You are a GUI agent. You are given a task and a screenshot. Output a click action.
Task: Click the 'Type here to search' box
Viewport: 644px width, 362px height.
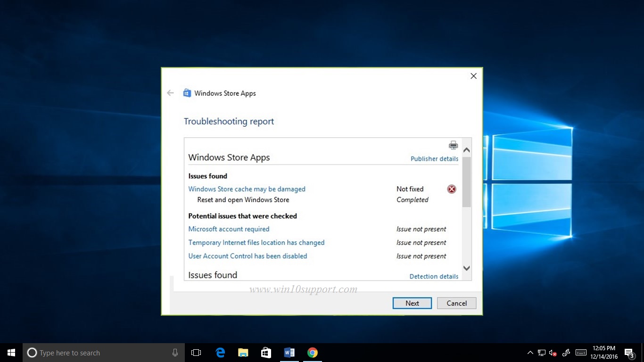104,353
